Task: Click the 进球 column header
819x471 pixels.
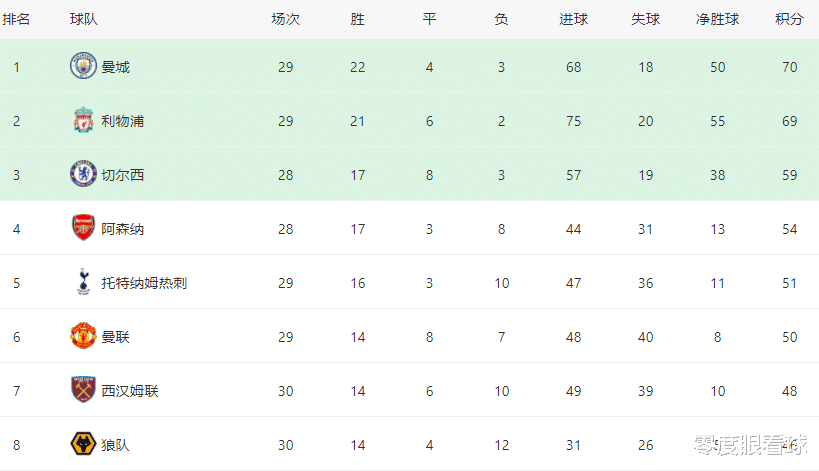Action: click(574, 19)
